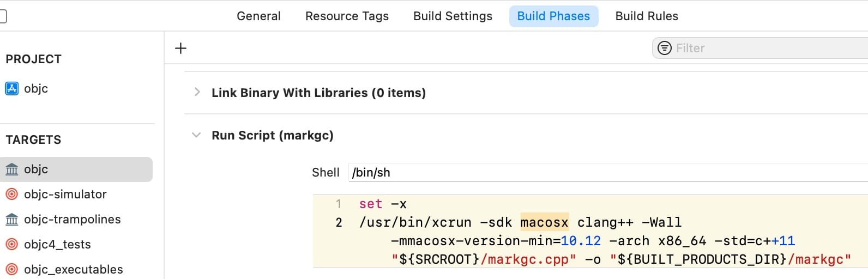Click the highlighted macosx word in script
Viewport: 868px width, 279px height.
click(x=544, y=222)
